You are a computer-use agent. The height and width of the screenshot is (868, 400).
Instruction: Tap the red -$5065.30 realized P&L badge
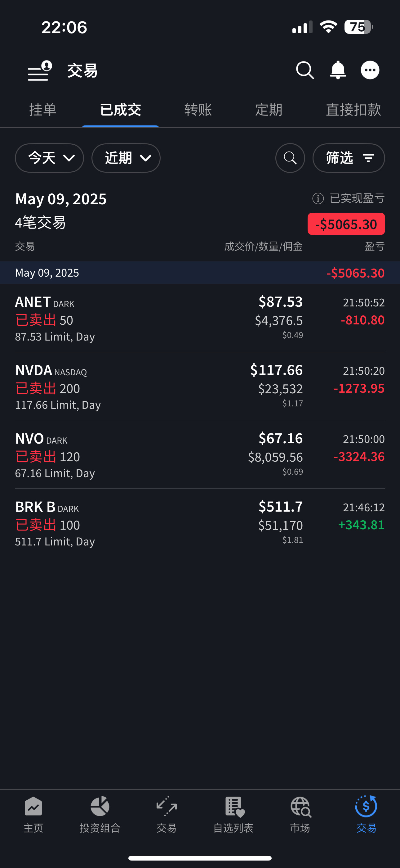[346, 224]
